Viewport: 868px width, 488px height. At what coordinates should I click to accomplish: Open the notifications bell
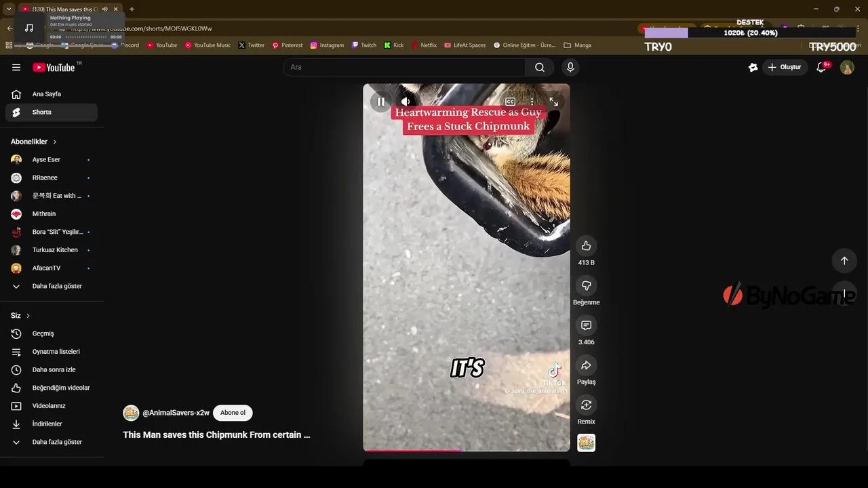821,67
